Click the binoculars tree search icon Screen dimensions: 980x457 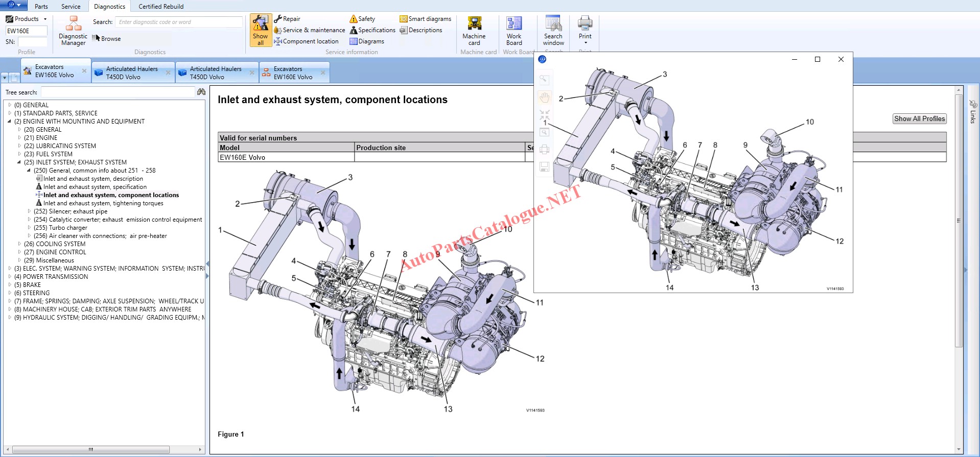pos(201,92)
